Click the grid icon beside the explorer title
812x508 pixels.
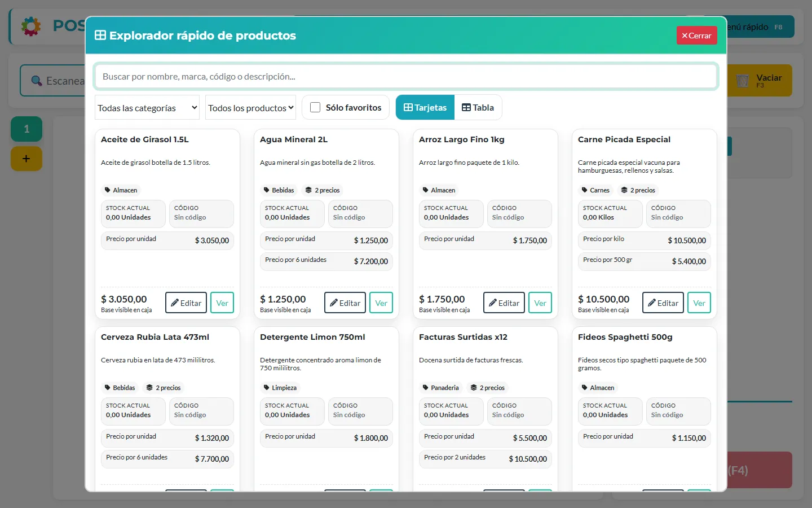[x=100, y=35]
